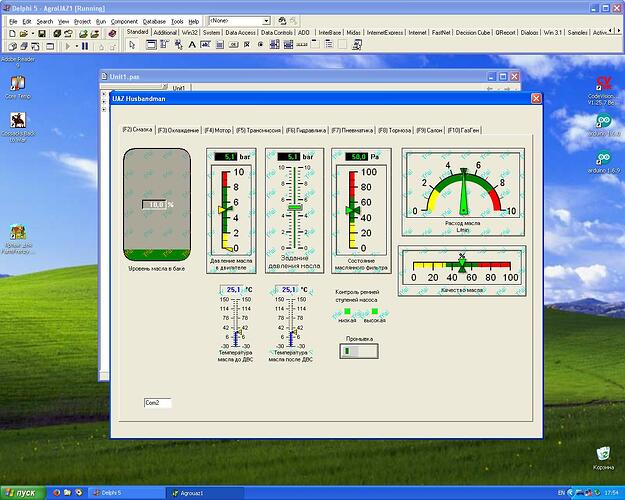Toggle the Промывка switch
This screenshot has width=625, height=500.
pos(359,351)
